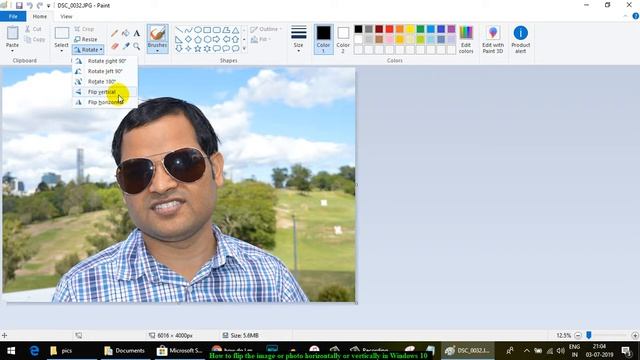Viewport: 640px width, 360px height.
Task: Click the Resize command
Action: click(x=86, y=39)
